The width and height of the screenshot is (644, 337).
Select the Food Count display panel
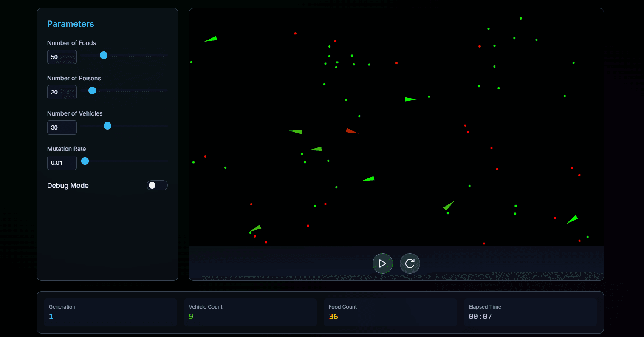(390, 312)
